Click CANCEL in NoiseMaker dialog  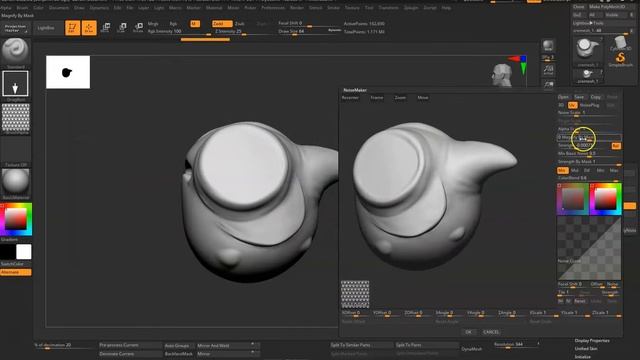tap(491, 332)
